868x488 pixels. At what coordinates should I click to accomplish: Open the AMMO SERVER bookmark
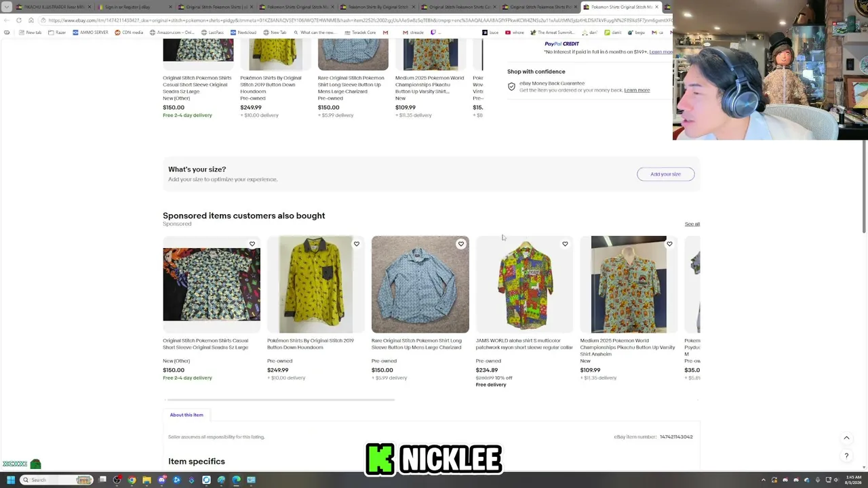(90, 33)
